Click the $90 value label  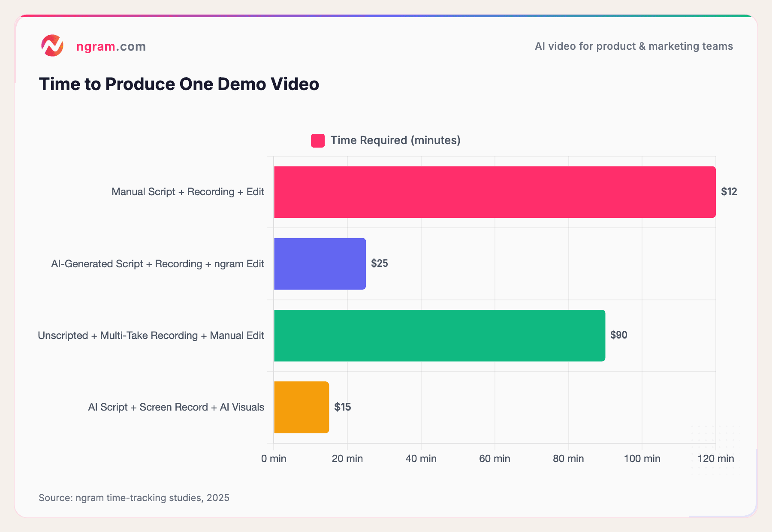pos(618,335)
